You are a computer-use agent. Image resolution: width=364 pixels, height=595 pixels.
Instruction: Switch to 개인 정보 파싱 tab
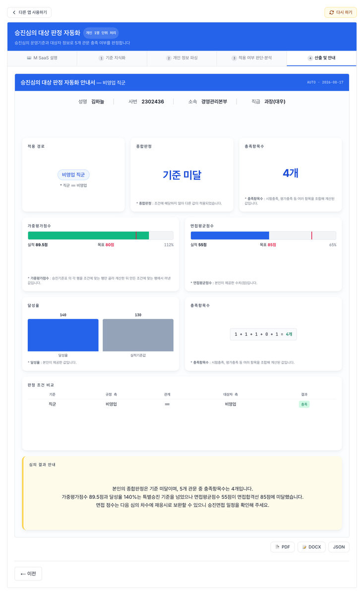[182, 58]
